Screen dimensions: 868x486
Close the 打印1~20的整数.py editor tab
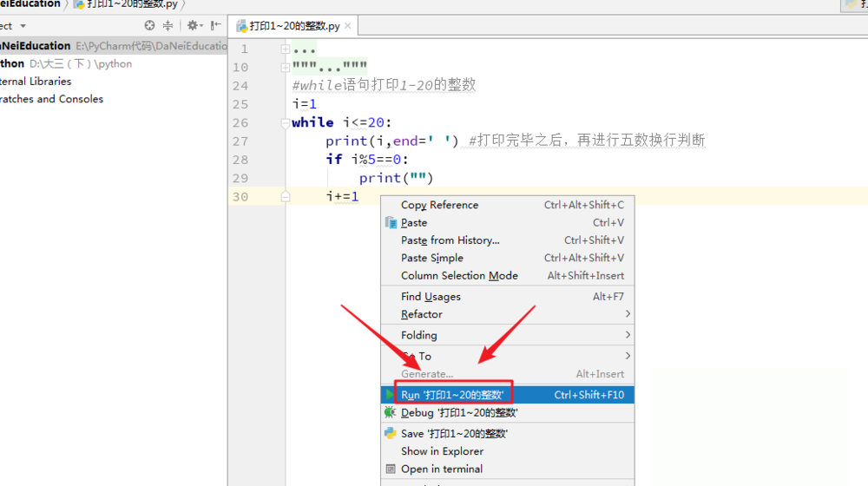[x=348, y=25]
